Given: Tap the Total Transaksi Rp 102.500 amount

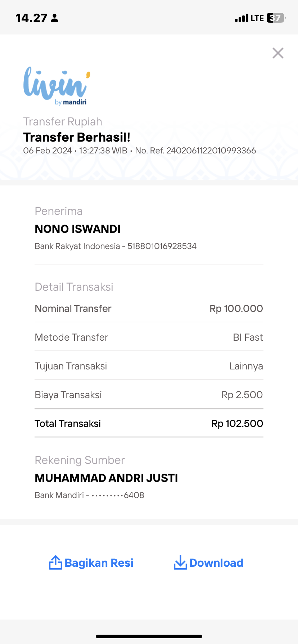Looking at the screenshot, I should 237,423.
